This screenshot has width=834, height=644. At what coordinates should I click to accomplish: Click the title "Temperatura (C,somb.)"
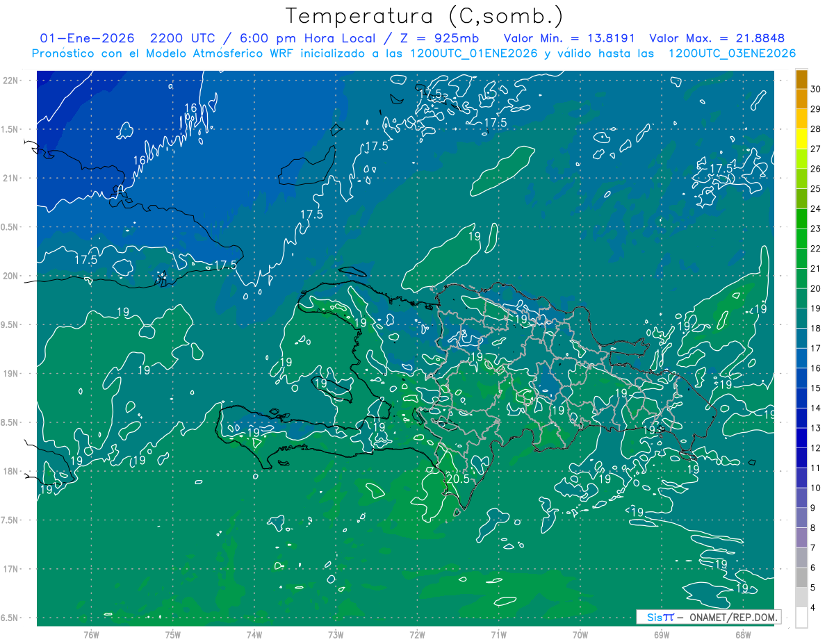point(425,16)
